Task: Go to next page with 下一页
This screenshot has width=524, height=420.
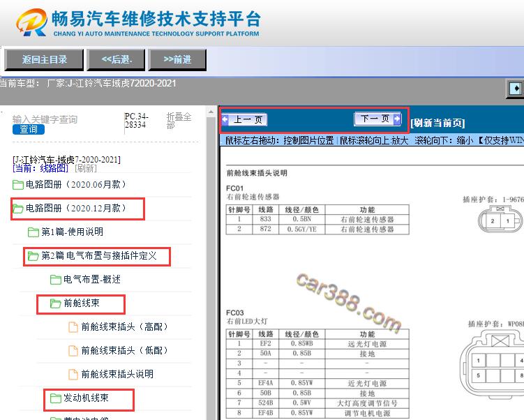Action: click(x=377, y=119)
